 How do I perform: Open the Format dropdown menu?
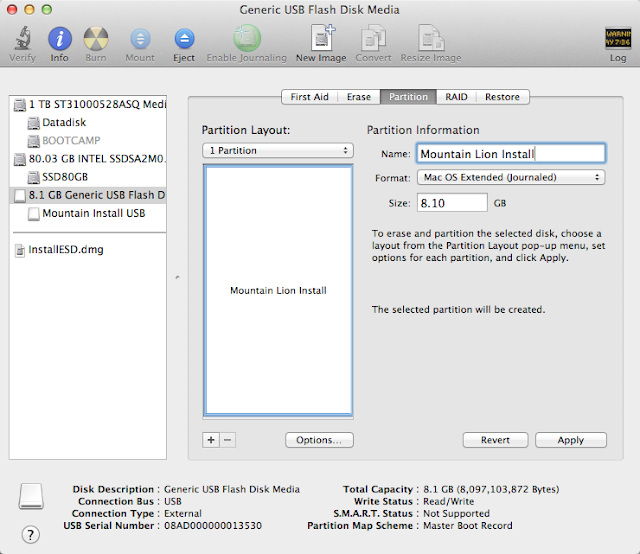pyautogui.click(x=511, y=178)
